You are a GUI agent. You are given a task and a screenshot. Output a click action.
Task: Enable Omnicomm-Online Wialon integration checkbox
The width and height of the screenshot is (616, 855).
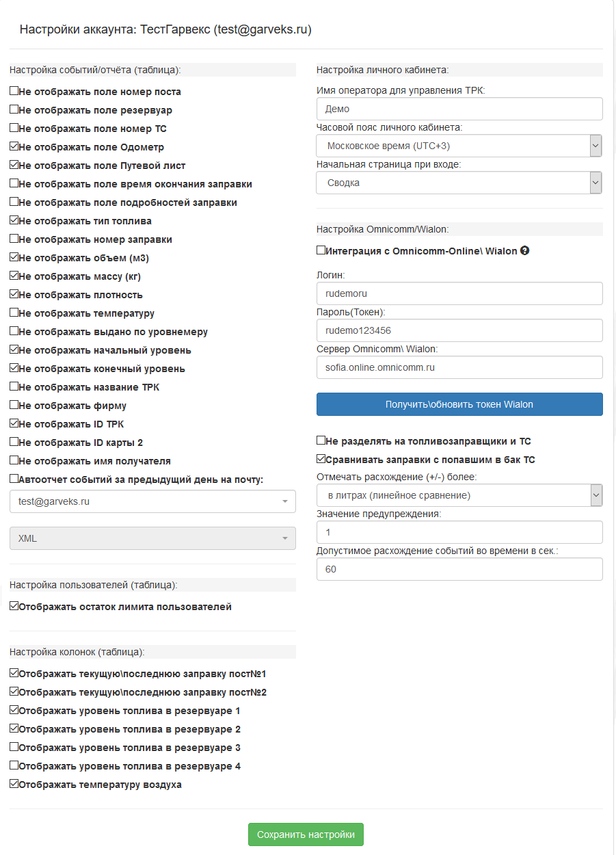click(x=321, y=250)
